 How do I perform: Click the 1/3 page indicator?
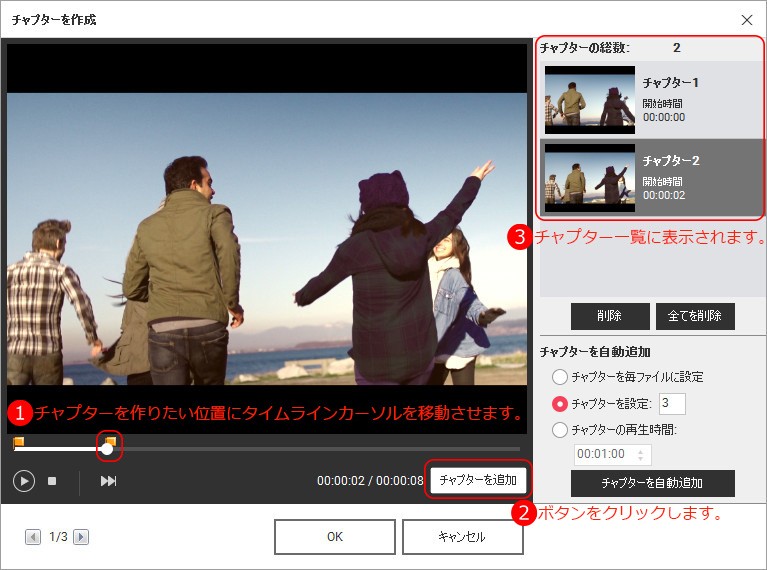(58, 537)
